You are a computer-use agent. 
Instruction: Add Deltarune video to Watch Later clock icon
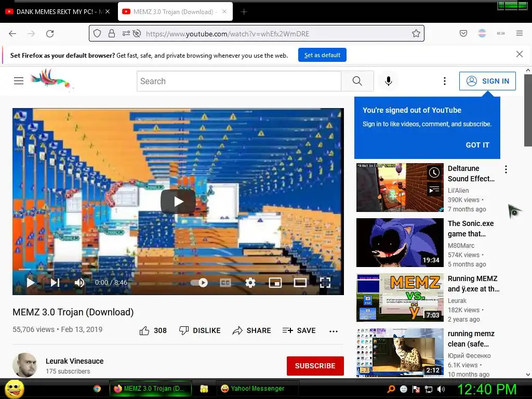(434, 172)
